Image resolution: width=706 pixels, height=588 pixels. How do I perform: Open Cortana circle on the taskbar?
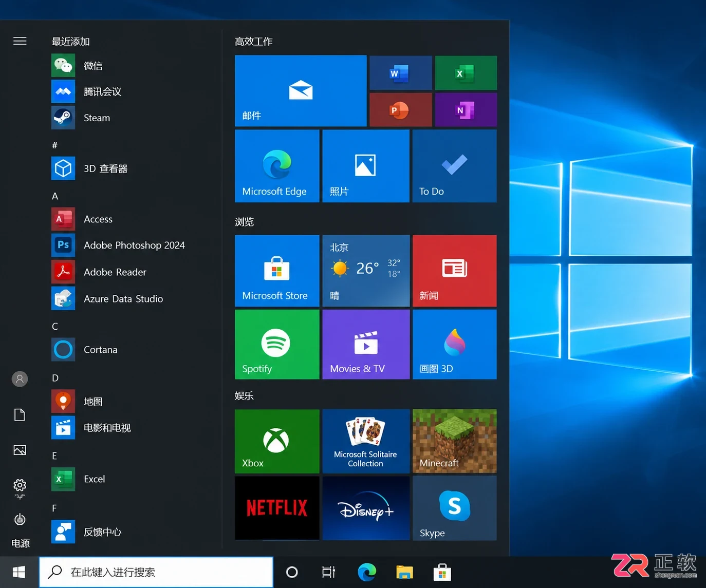pyautogui.click(x=292, y=572)
